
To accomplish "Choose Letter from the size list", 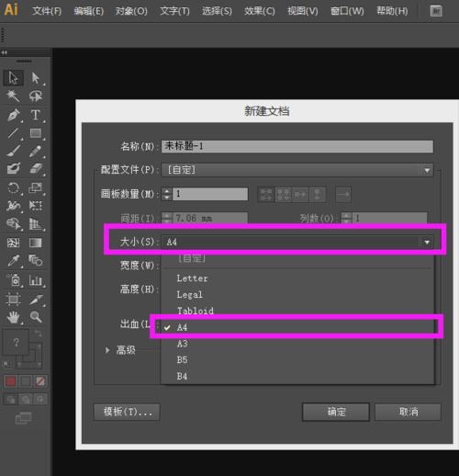I will (192, 278).
